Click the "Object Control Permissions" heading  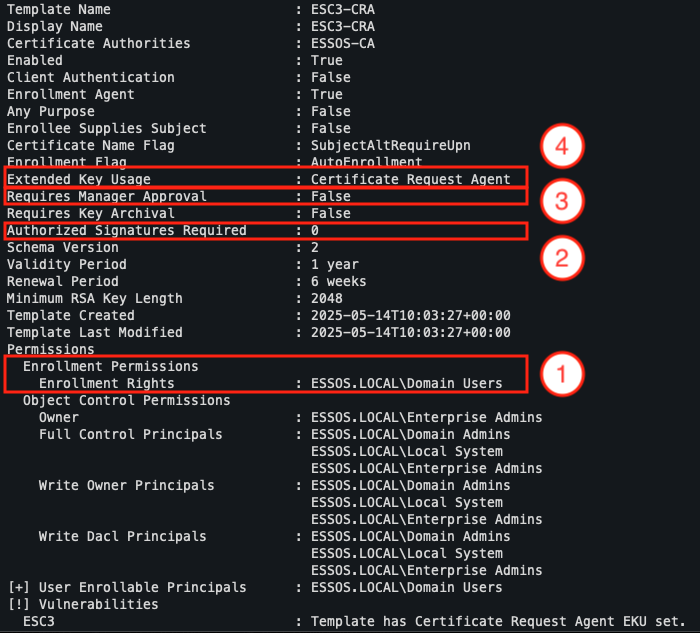(x=126, y=400)
